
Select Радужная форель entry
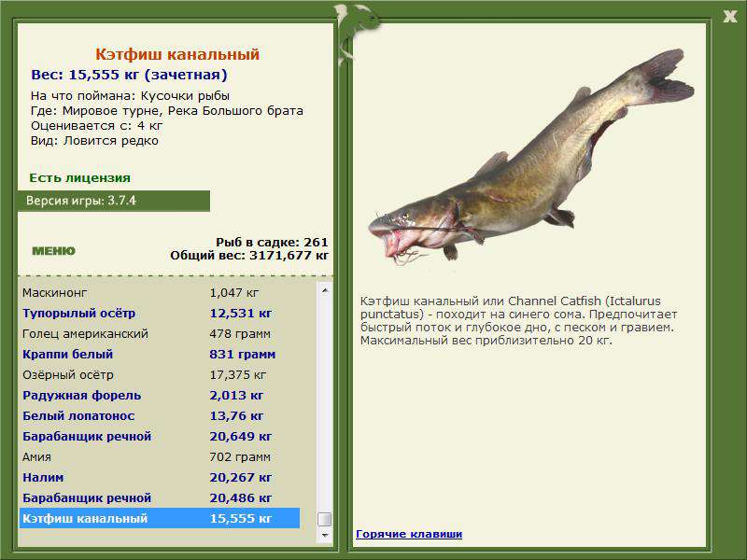tap(160, 395)
